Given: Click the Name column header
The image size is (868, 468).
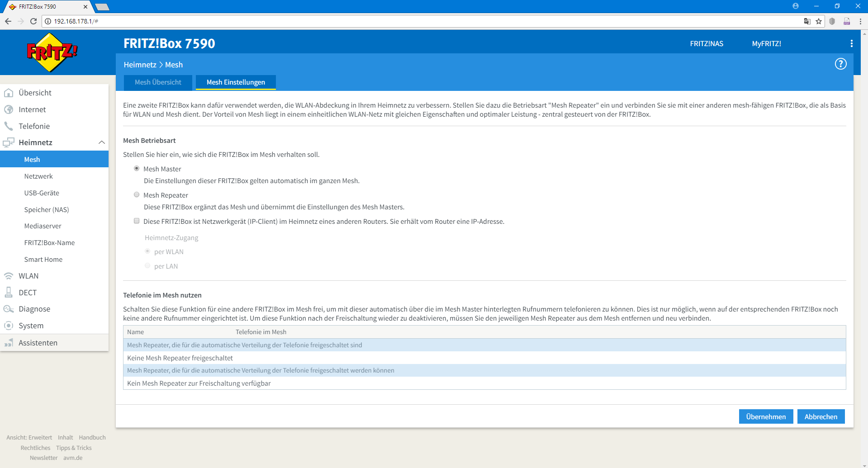Looking at the screenshot, I should (x=135, y=332).
